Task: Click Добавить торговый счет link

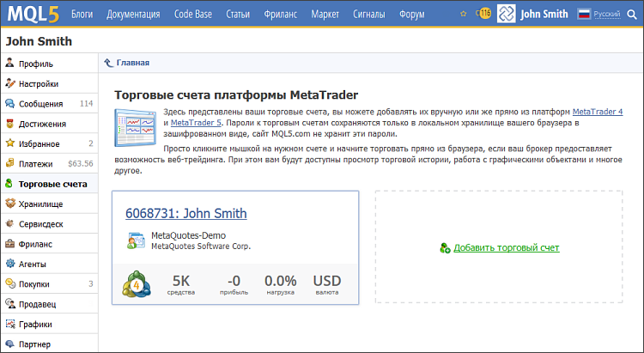Action: 507,248
